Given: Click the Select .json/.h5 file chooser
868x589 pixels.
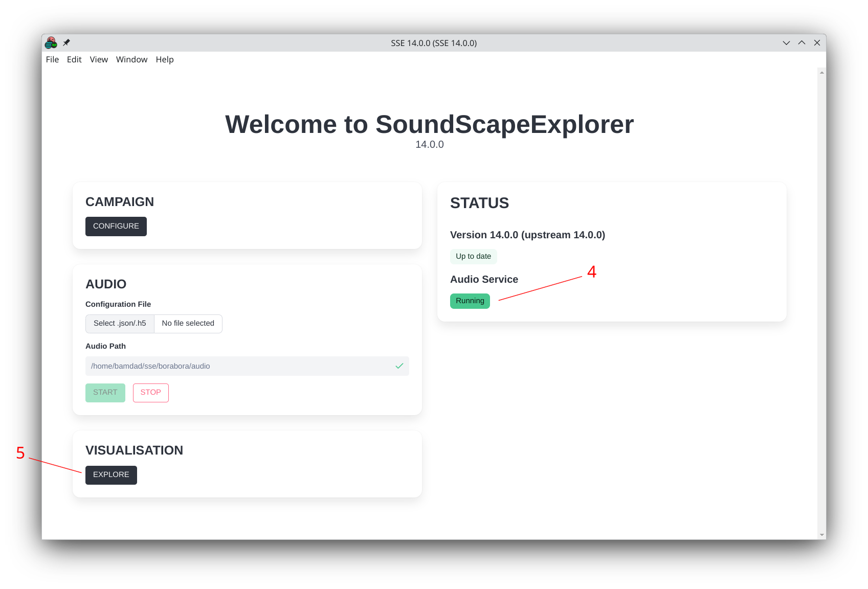Looking at the screenshot, I should point(119,323).
